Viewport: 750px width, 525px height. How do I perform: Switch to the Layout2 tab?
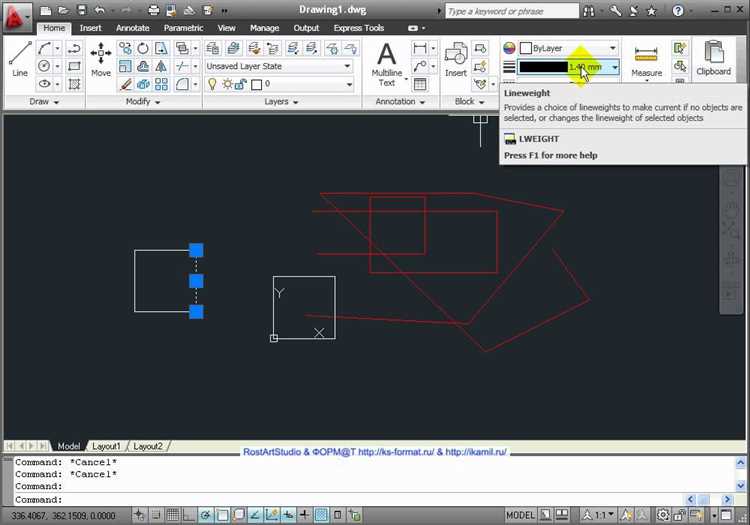(148, 446)
